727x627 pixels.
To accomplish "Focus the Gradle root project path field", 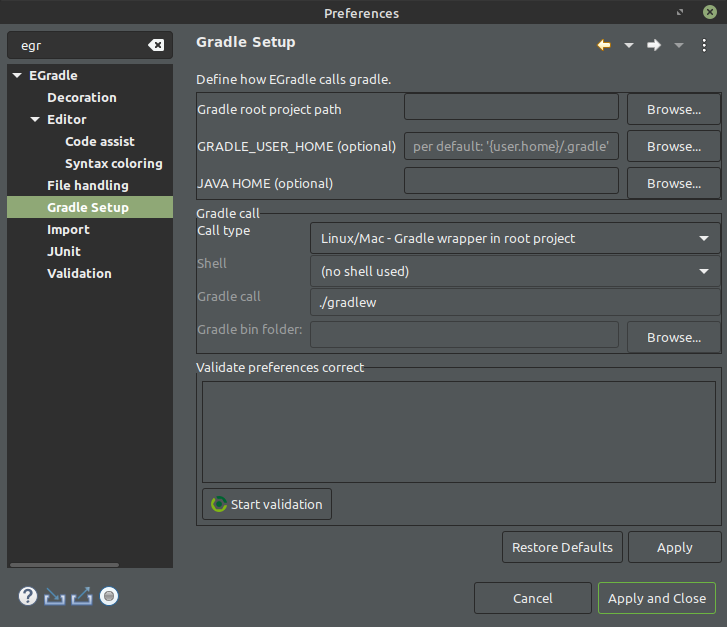I will [x=511, y=107].
